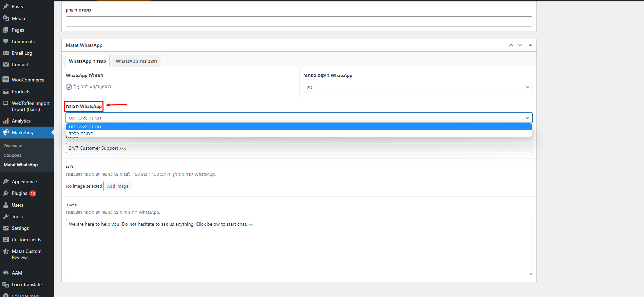
Task: Select the image-only option in dropdown list
Action: click(81, 133)
